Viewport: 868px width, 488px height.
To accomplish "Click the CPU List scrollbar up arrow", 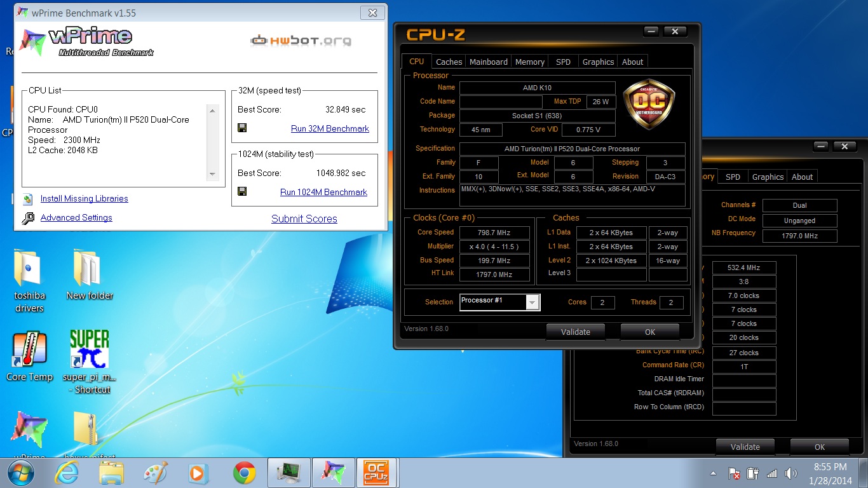I will (x=213, y=110).
